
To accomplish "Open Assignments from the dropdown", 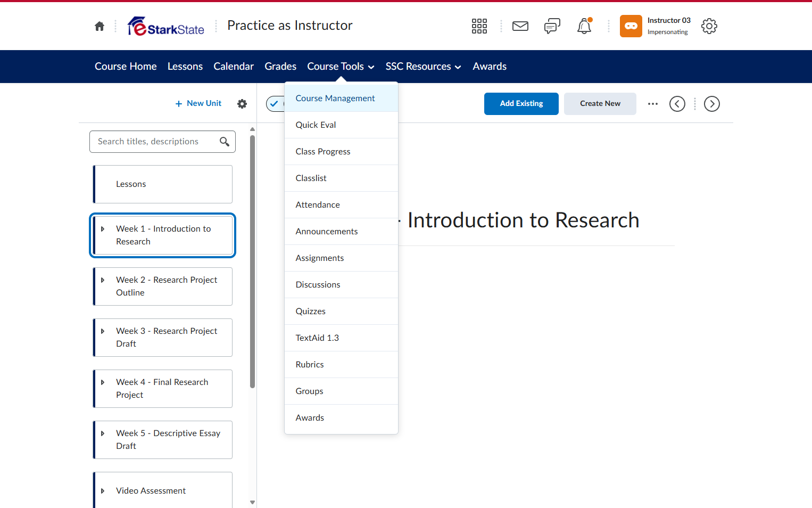I will click(341, 258).
